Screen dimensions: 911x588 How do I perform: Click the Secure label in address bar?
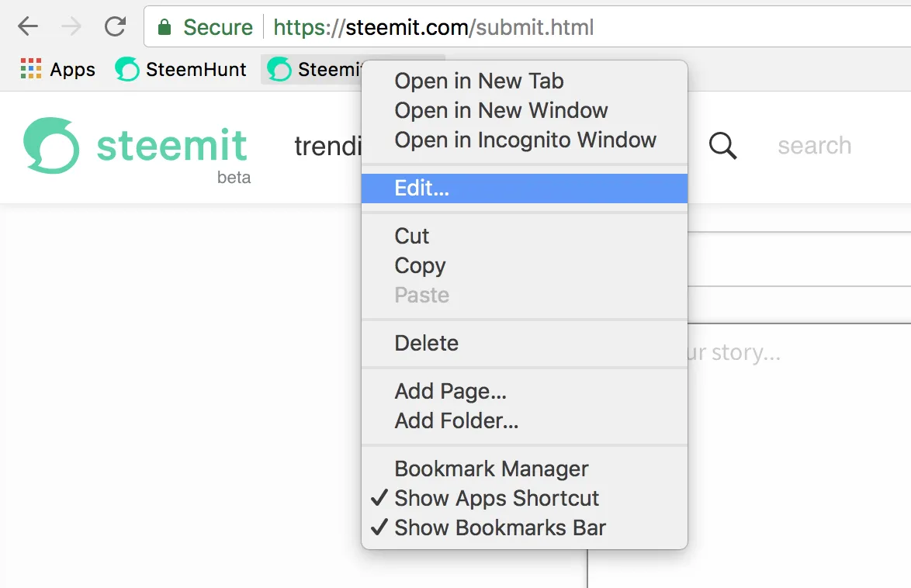click(x=218, y=27)
